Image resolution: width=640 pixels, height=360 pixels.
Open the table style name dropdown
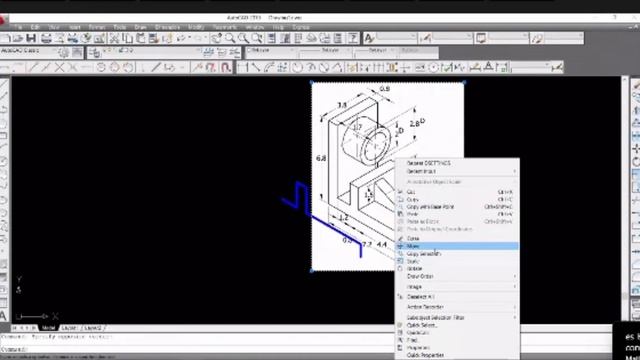click(509, 38)
